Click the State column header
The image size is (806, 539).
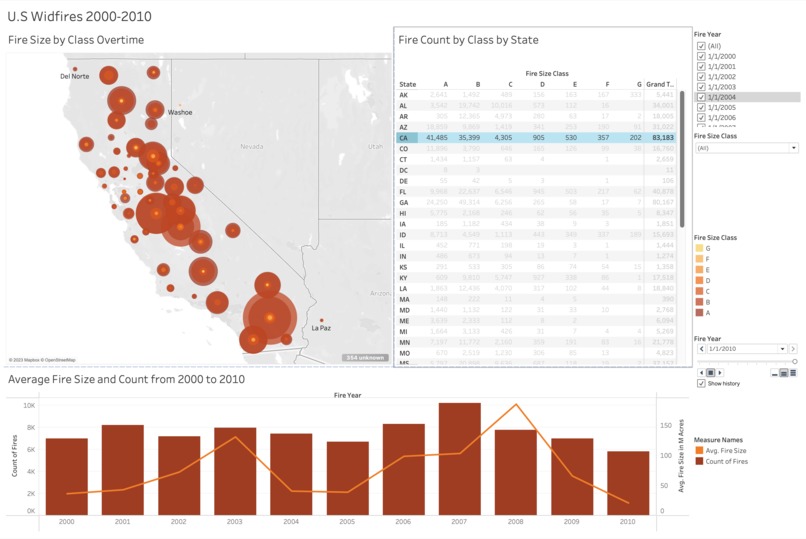(408, 84)
